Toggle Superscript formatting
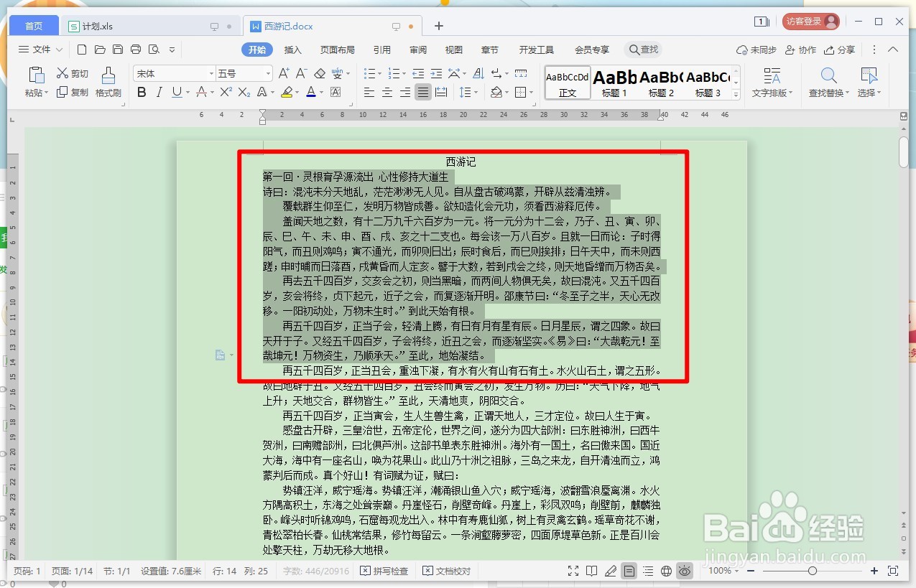This screenshot has width=916, height=588. (x=226, y=92)
